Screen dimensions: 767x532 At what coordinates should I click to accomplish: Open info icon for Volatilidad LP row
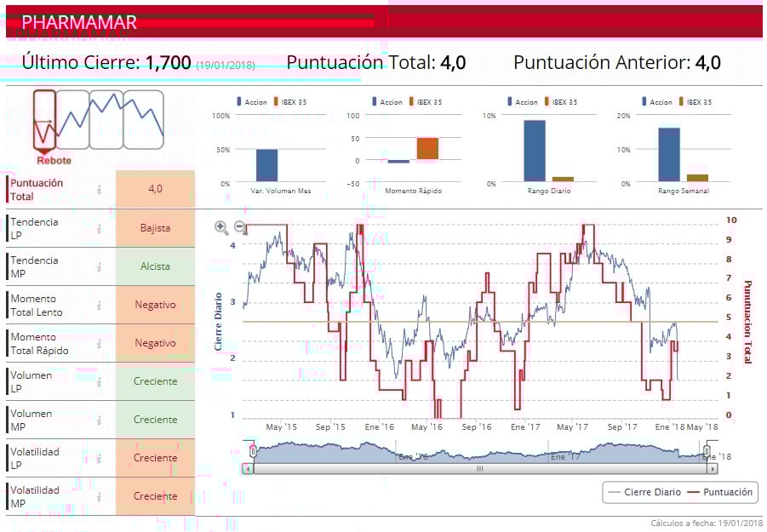pos(99,459)
